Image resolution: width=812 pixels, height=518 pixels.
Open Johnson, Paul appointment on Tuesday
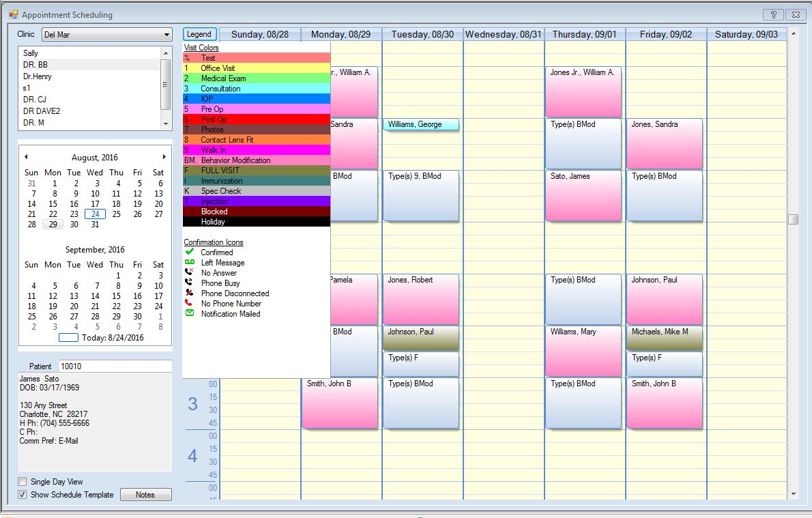(420, 338)
